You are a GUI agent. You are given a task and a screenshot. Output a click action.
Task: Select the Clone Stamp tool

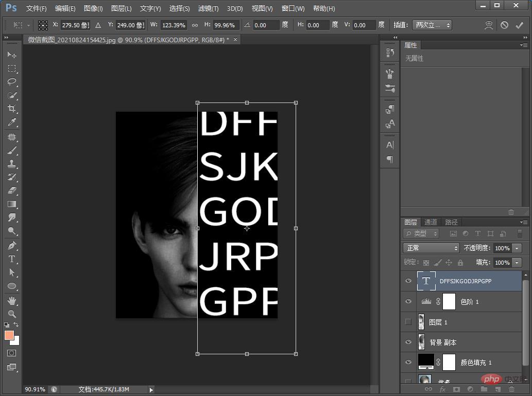[12, 163]
